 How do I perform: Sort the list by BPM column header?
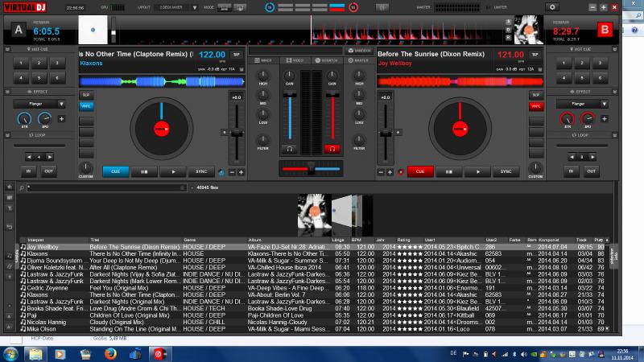(x=357, y=240)
